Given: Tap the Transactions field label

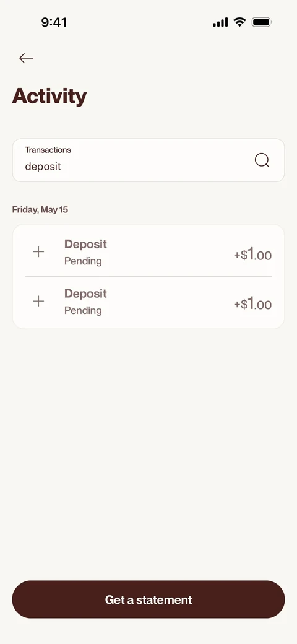Looking at the screenshot, I should point(48,150).
